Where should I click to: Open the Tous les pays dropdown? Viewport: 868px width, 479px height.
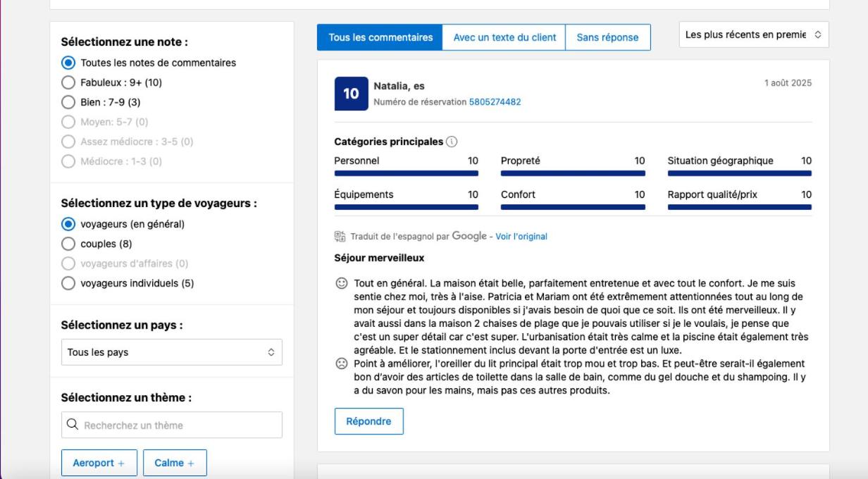[x=171, y=352]
